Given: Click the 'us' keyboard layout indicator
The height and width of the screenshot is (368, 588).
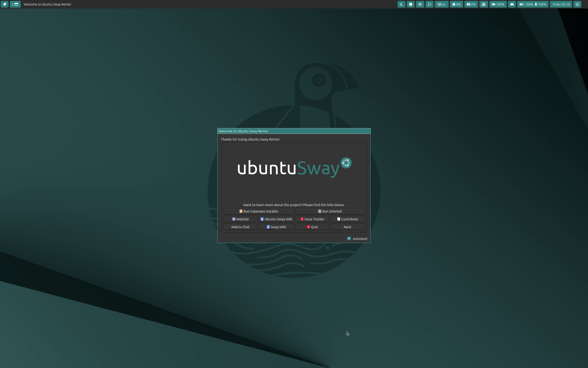Looking at the screenshot, I should [x=441, y=4].
